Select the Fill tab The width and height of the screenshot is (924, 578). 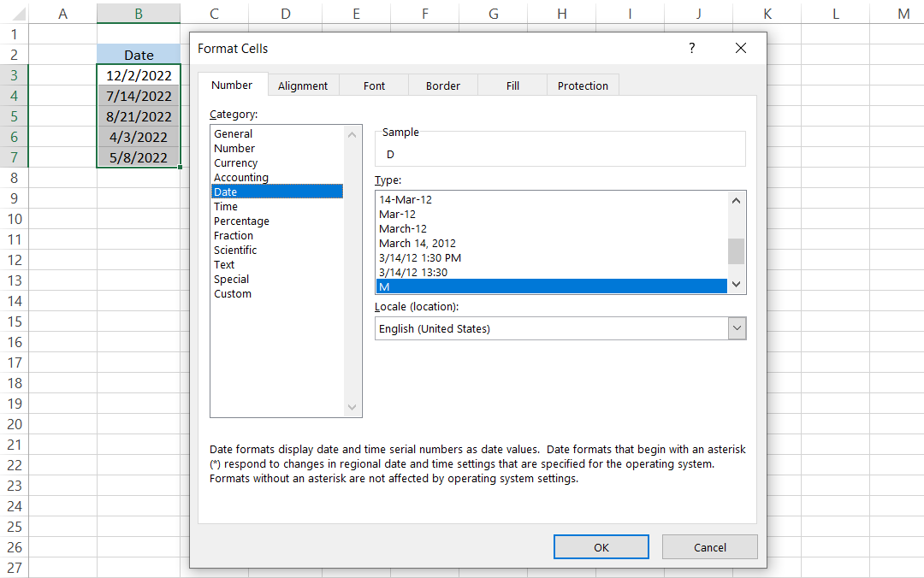[512, 86]
